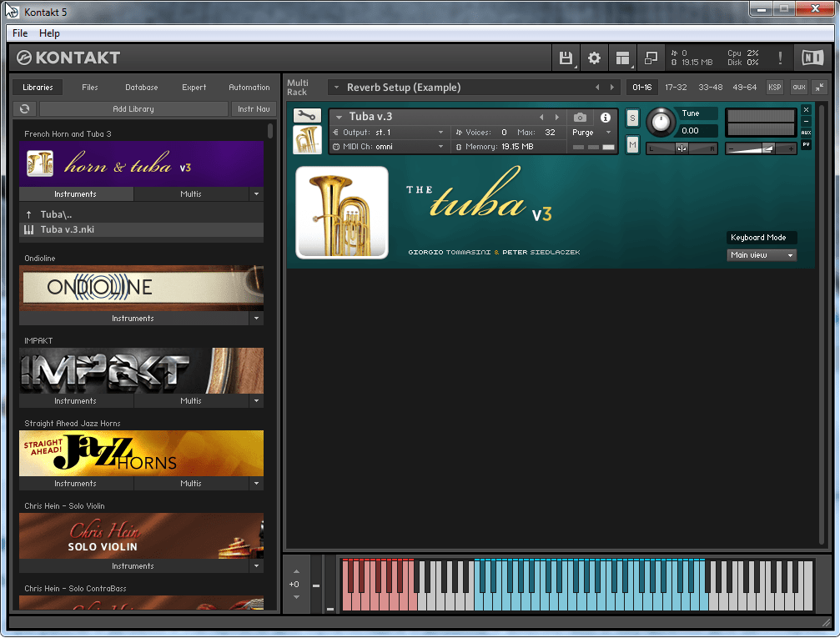Open the Reverb Setup multi dropdown

[336, 88]
